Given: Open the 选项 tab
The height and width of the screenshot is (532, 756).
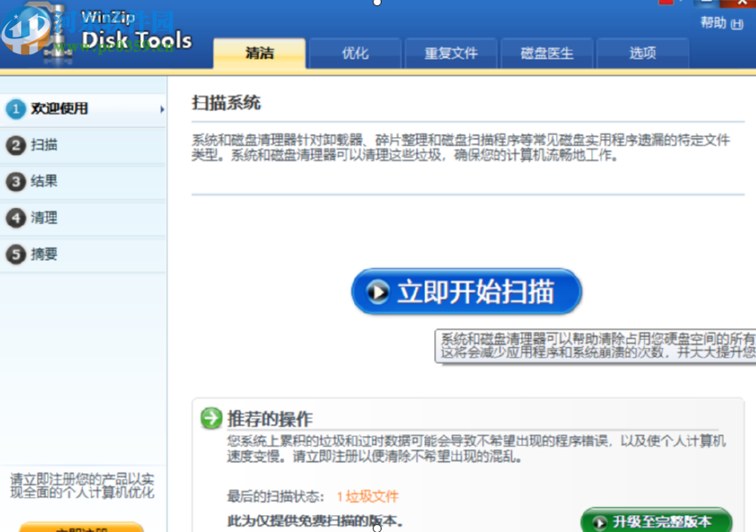Looking at the screenshot, I should tap(643, 52).
